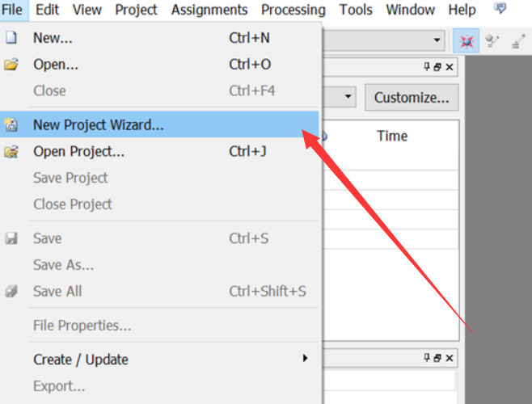Open the Tools menu
The height and width of the screenshot is (404, 532).
click(356, 10)
